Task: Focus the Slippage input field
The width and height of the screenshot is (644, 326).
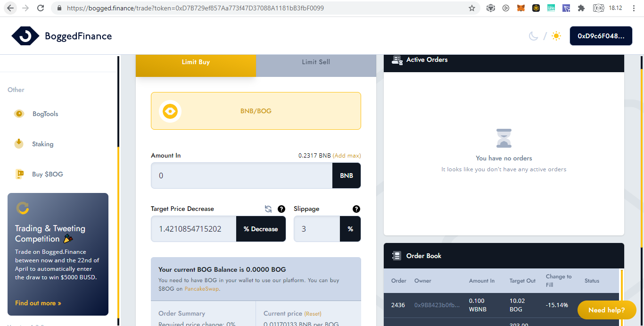Action: [x=317, y=229]
